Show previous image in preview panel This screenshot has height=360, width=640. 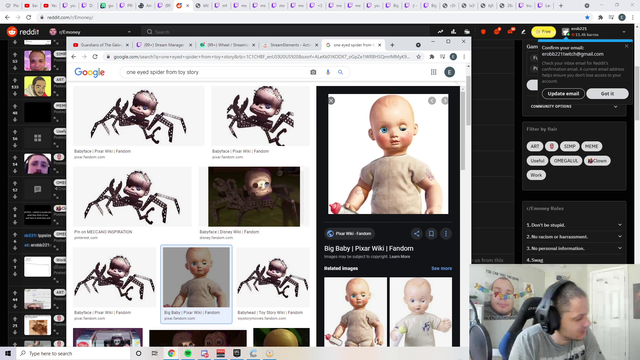[x=432, y=100]
